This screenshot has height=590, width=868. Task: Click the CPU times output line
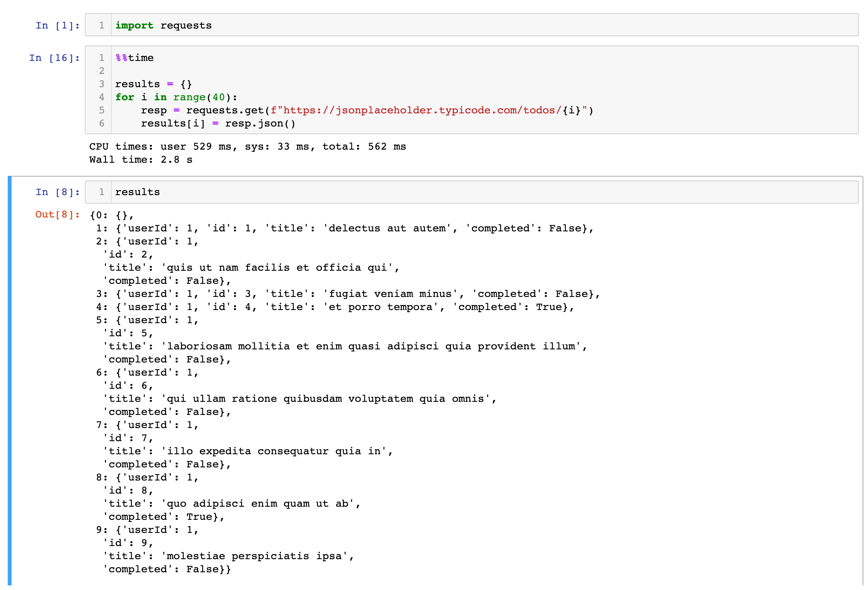pyautogui.click(x=247, y=147)
